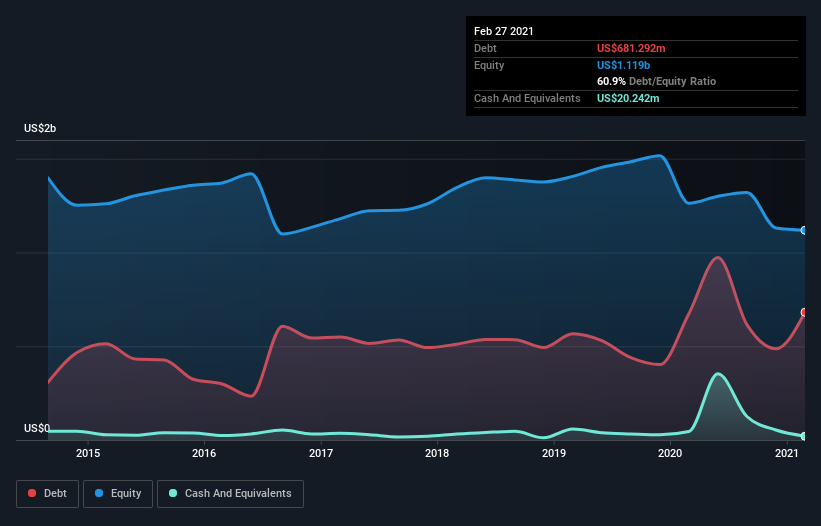Click the 2016 x-axis label
Image resolution: width=821 pixels, height=526 pixels.
click(x=204, y=453)
